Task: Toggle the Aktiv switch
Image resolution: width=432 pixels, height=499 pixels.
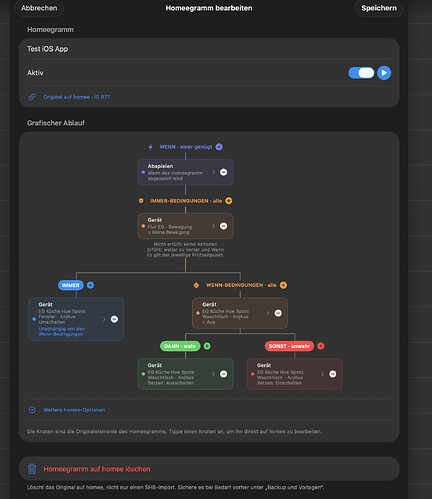Action: (362, 73)
